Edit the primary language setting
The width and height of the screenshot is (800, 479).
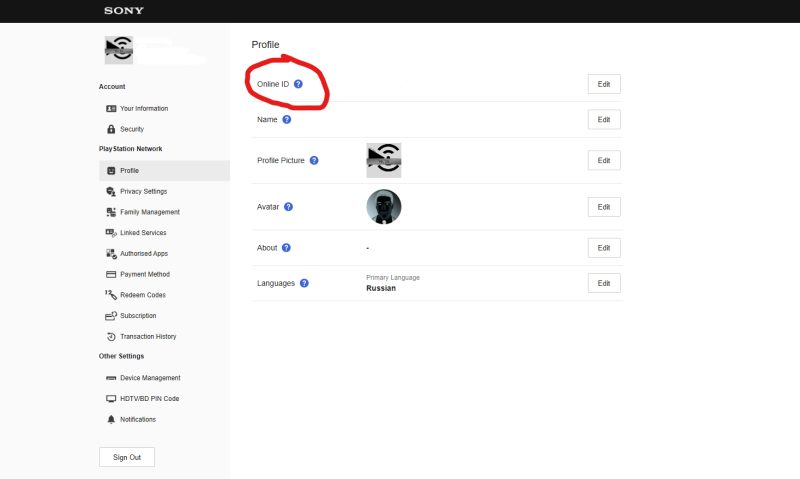click(603, 283)
